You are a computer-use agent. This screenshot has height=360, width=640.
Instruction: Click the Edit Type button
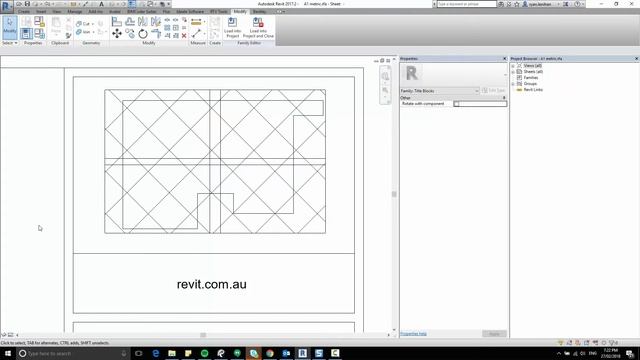493,91
